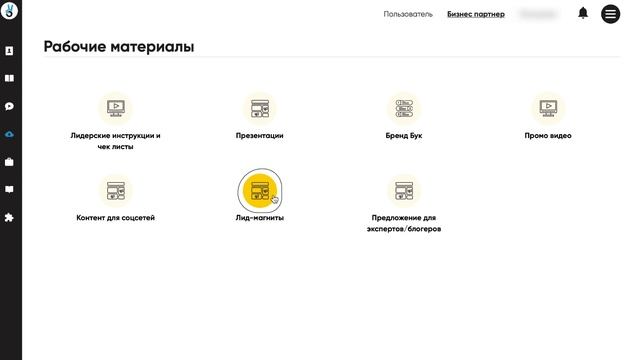Open the puzzle piece icon in the sidebar

coord(9,218)
